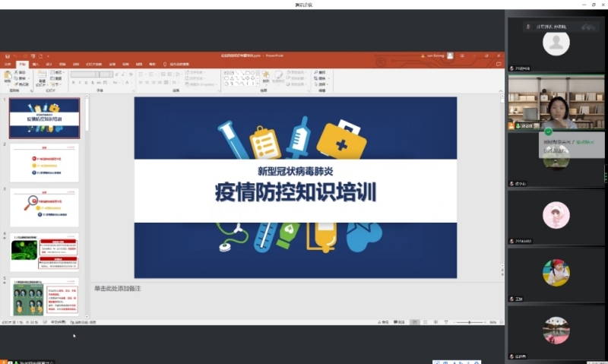608x364 pixels.
Task: Toggle italic formatting in font group
Action: 79,81
